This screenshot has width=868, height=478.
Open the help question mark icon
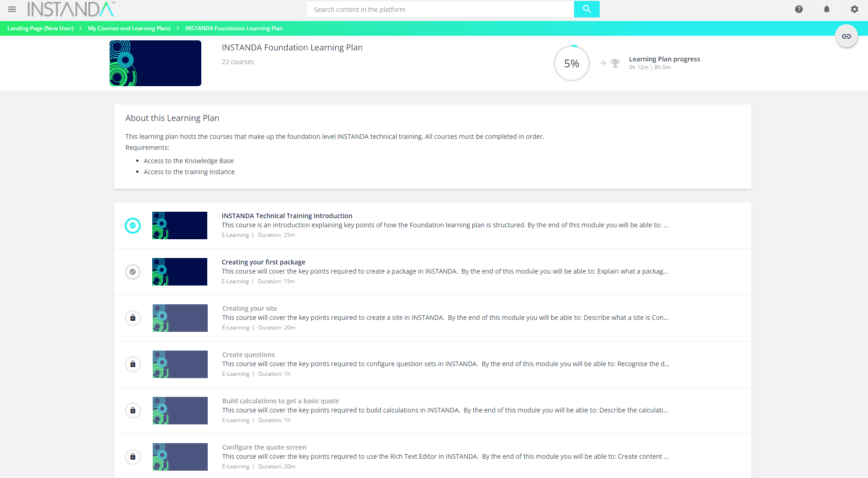[x=799, y=9]
